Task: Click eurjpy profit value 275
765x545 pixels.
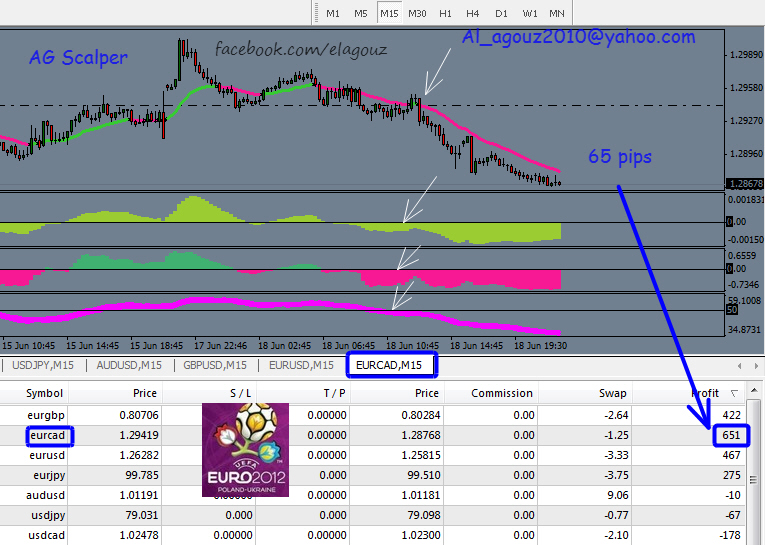Action: (731, 475)
